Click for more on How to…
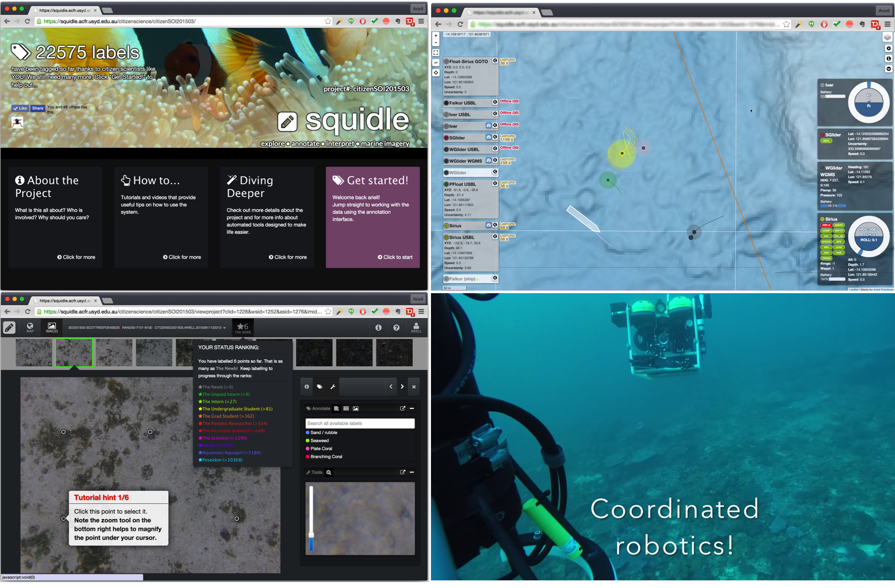 pos(182,257)
